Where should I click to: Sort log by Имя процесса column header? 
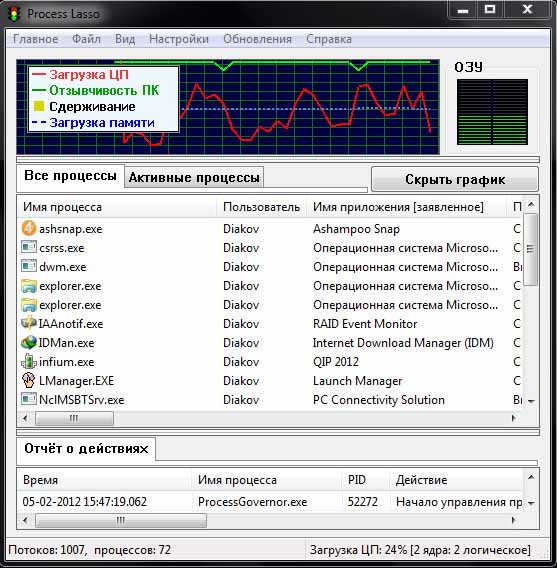[x=267, y=480]
